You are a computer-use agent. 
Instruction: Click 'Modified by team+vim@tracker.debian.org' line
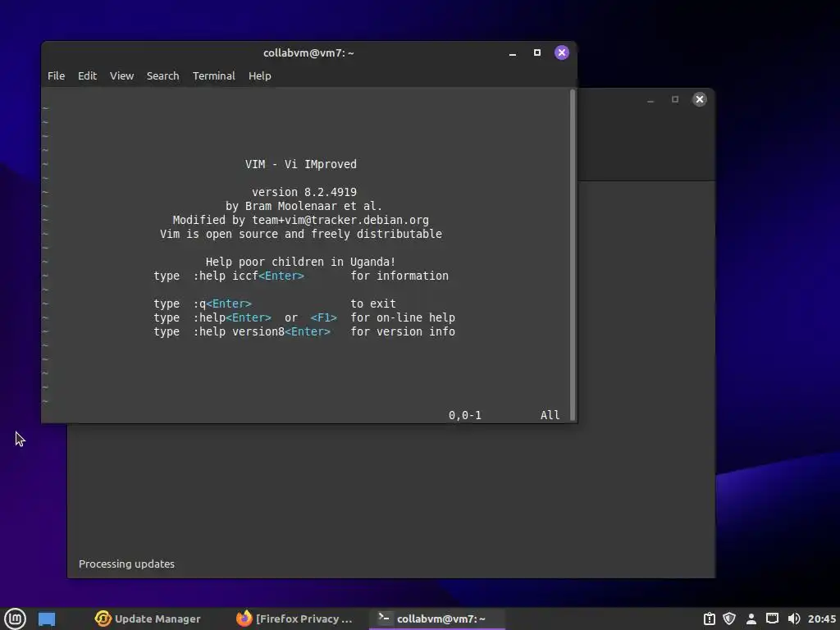click(x=300, y=220)
